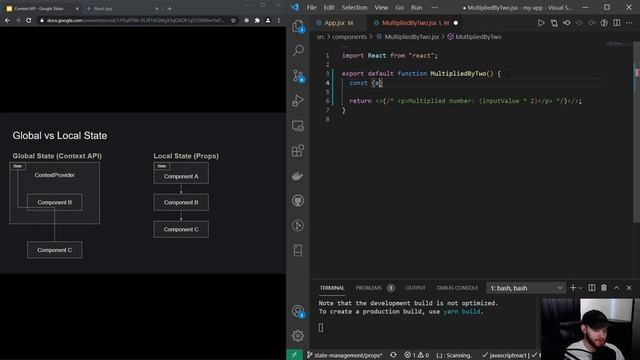Split the editor to the right
Screen dimensions: 640x360
click(617, 23)
